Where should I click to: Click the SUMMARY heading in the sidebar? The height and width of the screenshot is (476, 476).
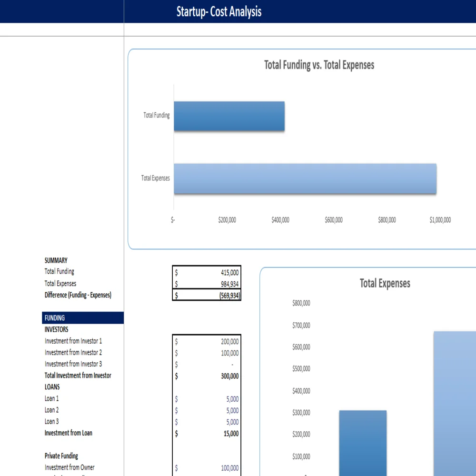click(x=56, y=260)
